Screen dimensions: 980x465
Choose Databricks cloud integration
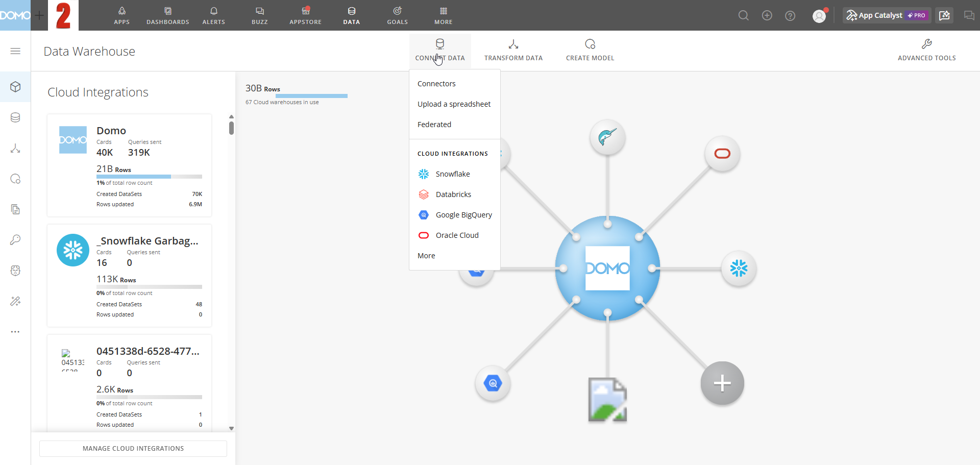tap(454, 194)
